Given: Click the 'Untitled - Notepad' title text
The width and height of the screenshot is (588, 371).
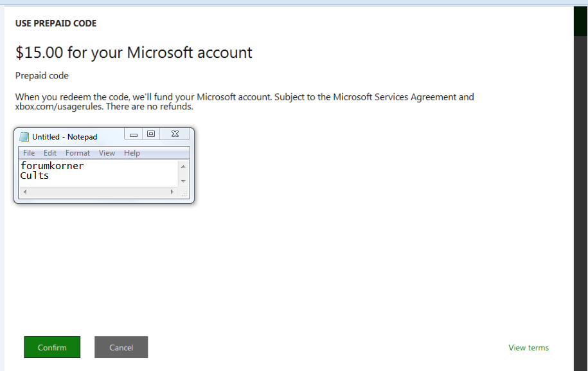Looking at the screenshot, I should tap(64, 137).
